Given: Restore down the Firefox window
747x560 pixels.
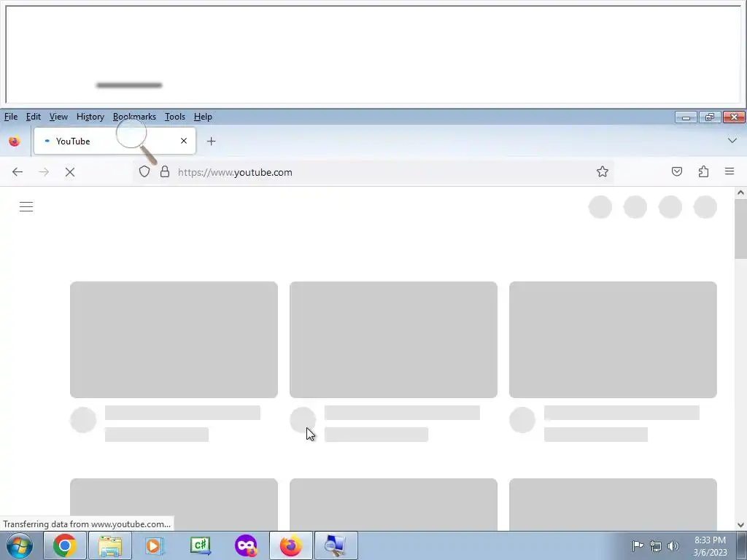Looking at the screenshot, I should coord(710,117).
